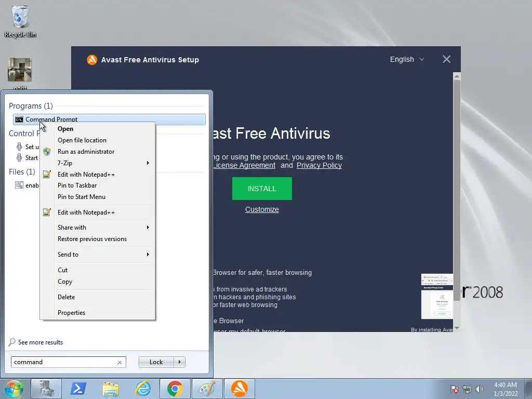Click the microphone icon next to Set u
This screenshot has height=399, width=532.
click(19, 147)
